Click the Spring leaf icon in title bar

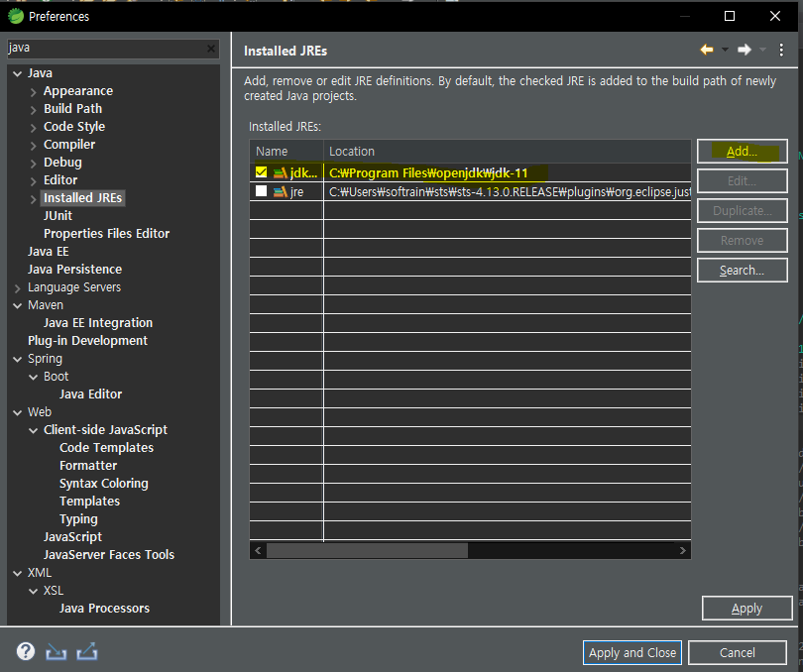point(16,16)
